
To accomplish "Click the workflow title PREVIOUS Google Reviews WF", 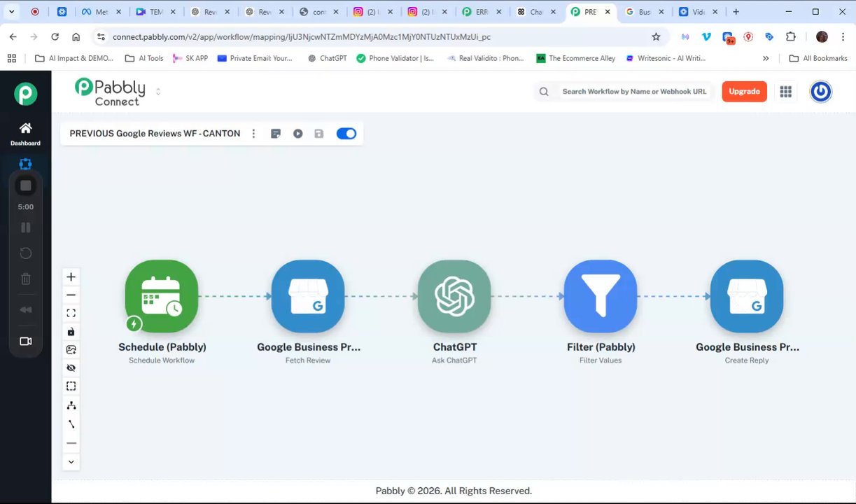I will click(x=155, y=133).
